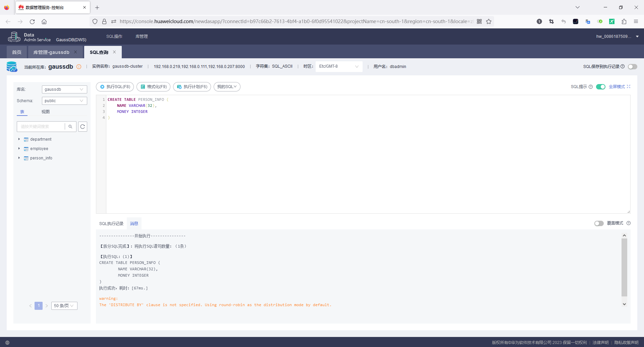Expand the person_info table node
The image size is (644, 347).
click(19, 158)
